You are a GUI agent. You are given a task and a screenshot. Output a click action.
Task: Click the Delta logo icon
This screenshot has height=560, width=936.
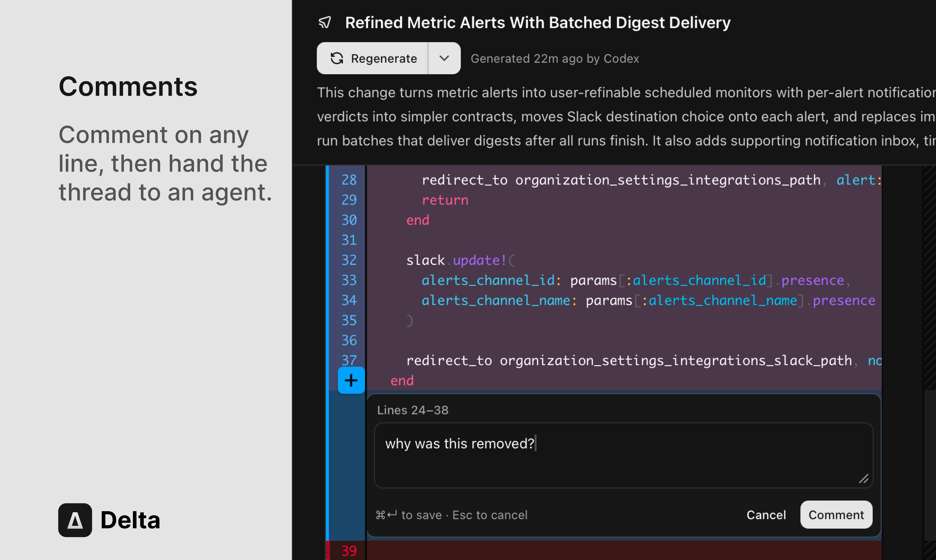[75, 520]
